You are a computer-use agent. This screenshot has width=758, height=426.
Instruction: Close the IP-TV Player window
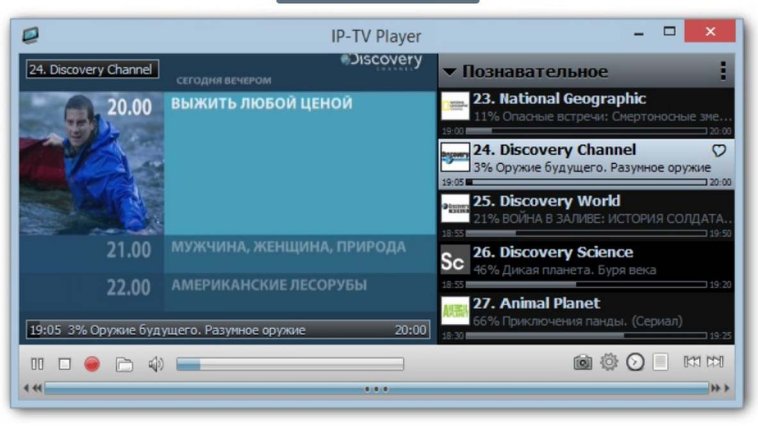pyautogui.click(x=710, y=32)
